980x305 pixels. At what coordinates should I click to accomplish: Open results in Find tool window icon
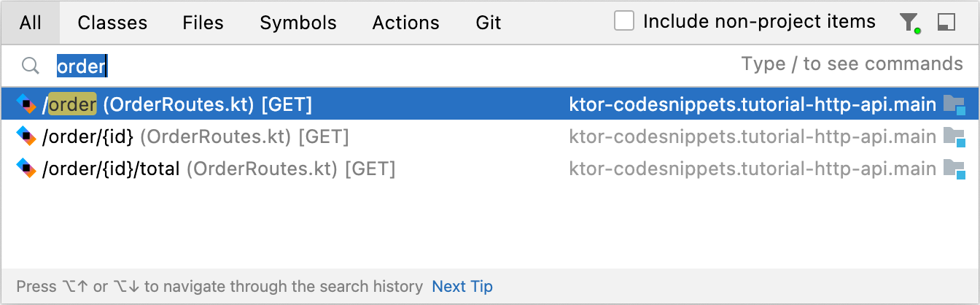tap(946, 23)
